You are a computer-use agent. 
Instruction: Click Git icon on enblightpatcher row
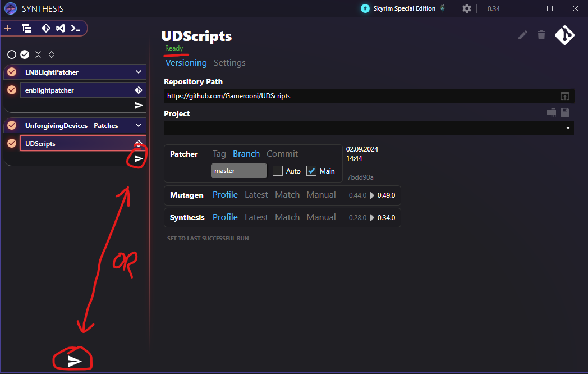tap(139, 90)
